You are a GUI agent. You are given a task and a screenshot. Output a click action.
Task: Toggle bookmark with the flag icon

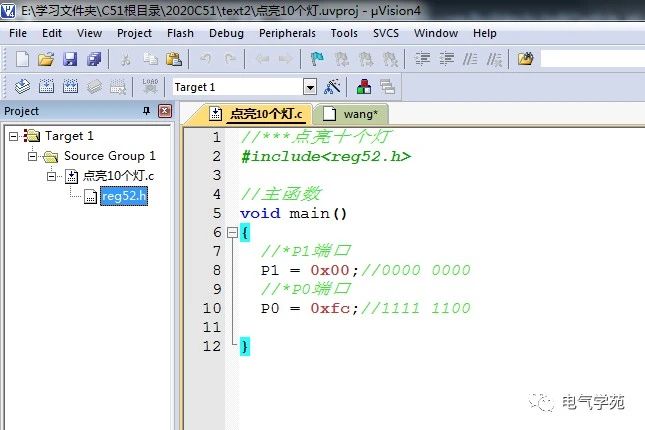(x=317, y=59)
